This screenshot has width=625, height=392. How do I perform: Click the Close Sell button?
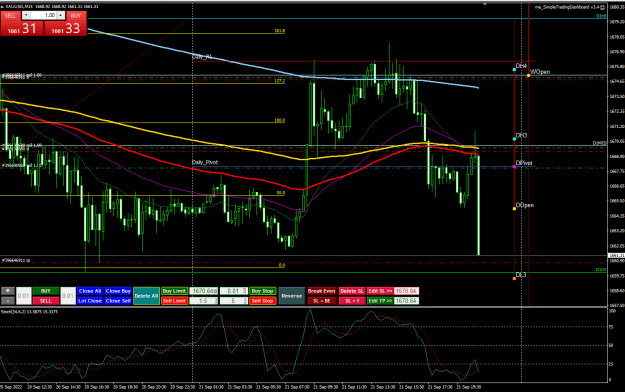click(118, 301)
